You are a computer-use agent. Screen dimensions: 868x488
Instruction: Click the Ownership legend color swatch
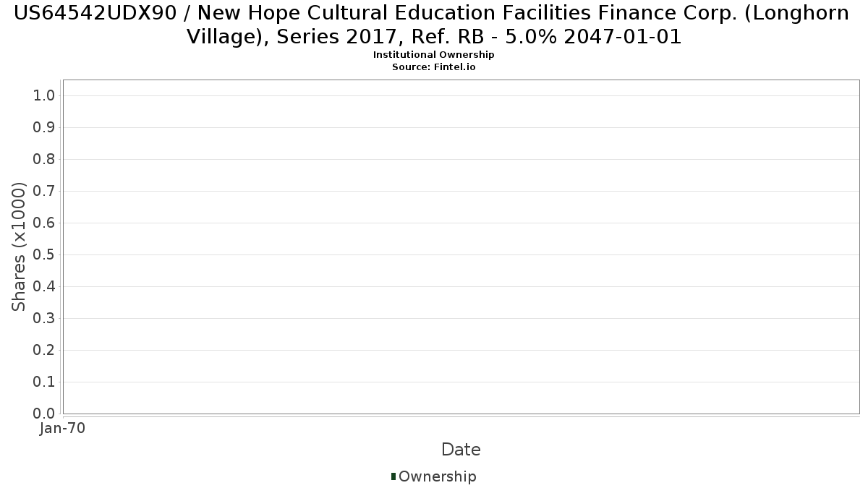(x=393, y=476)
